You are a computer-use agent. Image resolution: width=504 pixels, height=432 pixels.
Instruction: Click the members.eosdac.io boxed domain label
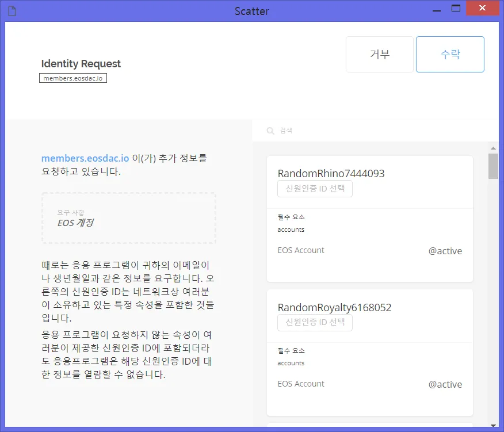(x=73, y=78)
